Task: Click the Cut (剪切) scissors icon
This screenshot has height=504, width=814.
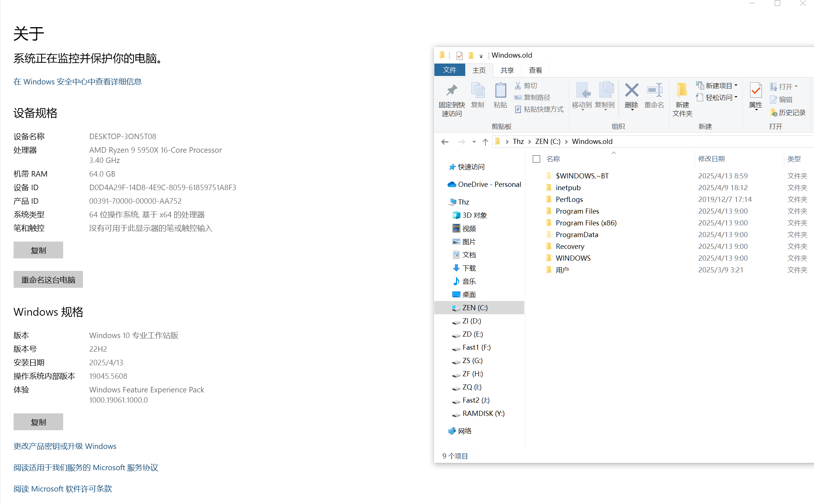Action: [518, 86]
